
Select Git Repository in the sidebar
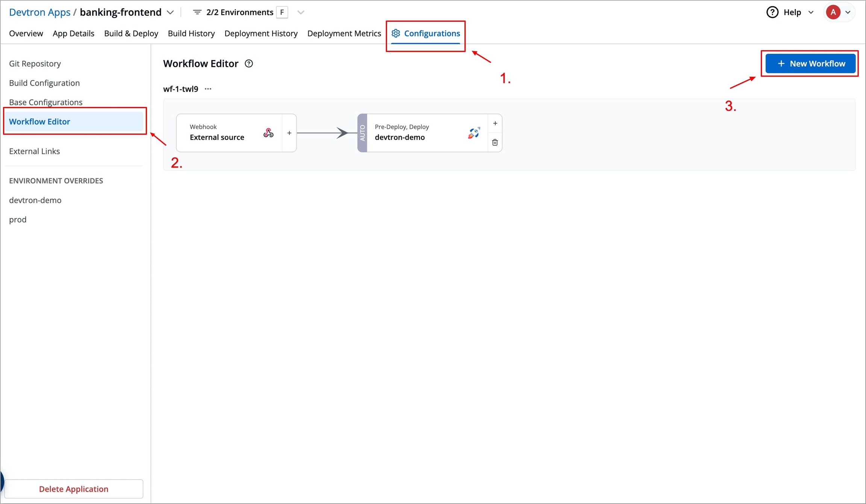(x=35, y=64)
